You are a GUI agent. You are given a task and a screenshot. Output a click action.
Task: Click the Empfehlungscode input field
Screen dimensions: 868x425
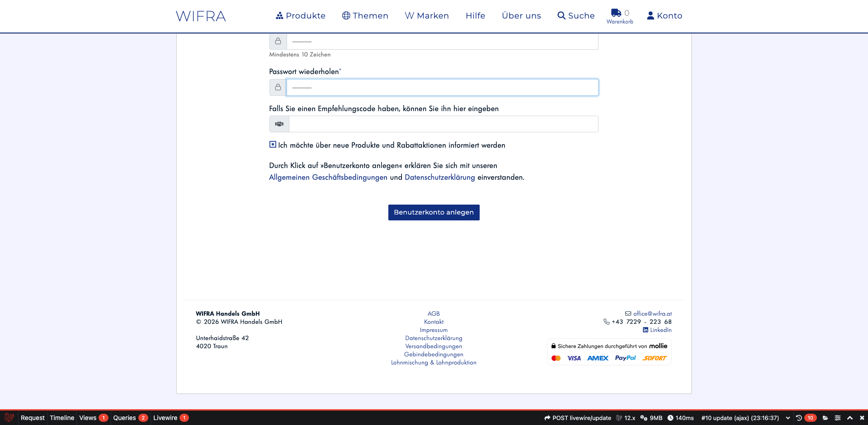click(x=443, y=124)
